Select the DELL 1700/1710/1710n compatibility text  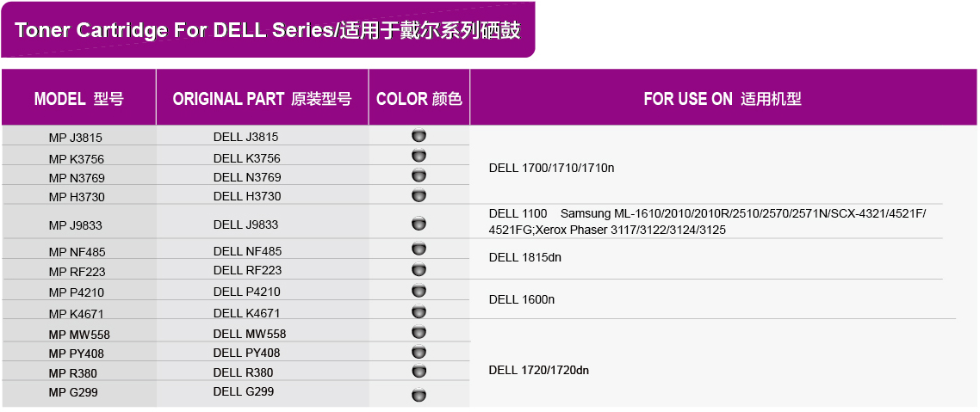551,168
